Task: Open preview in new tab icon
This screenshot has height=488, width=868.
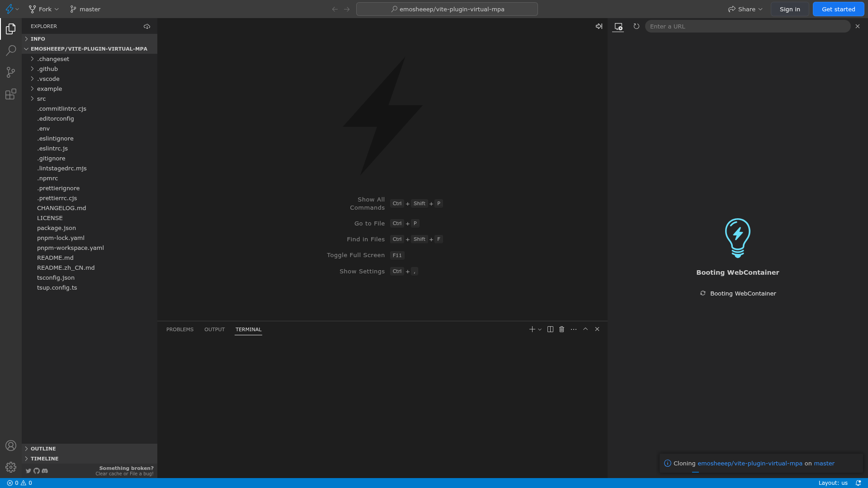Action: pyautogui.click(x=618, y=27)
